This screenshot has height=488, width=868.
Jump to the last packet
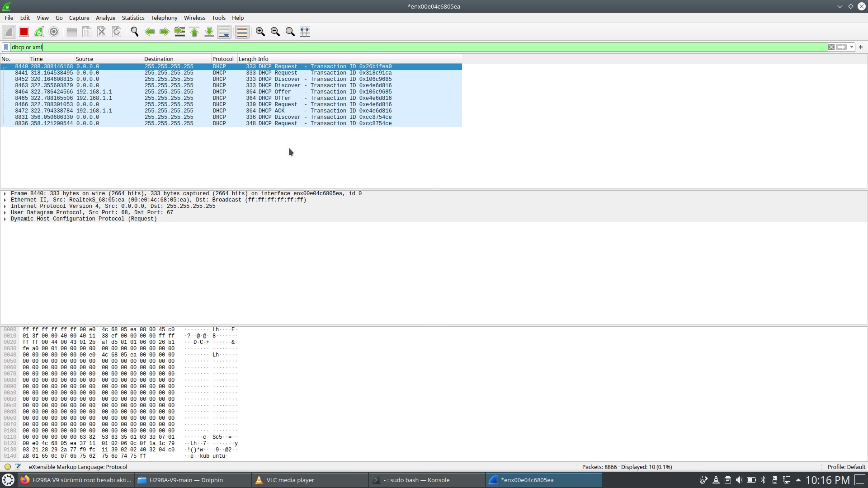point(209,32)
